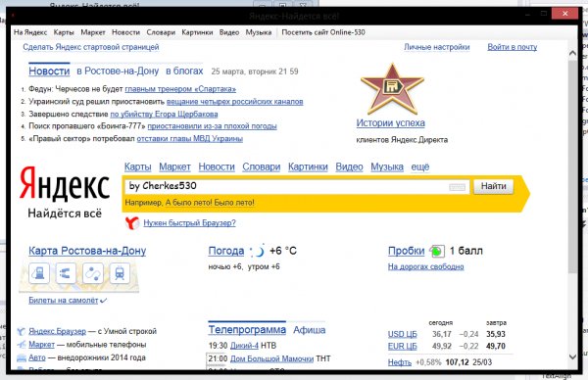Open Новости in top menu bar
The image size is (588, 380).
125,32
